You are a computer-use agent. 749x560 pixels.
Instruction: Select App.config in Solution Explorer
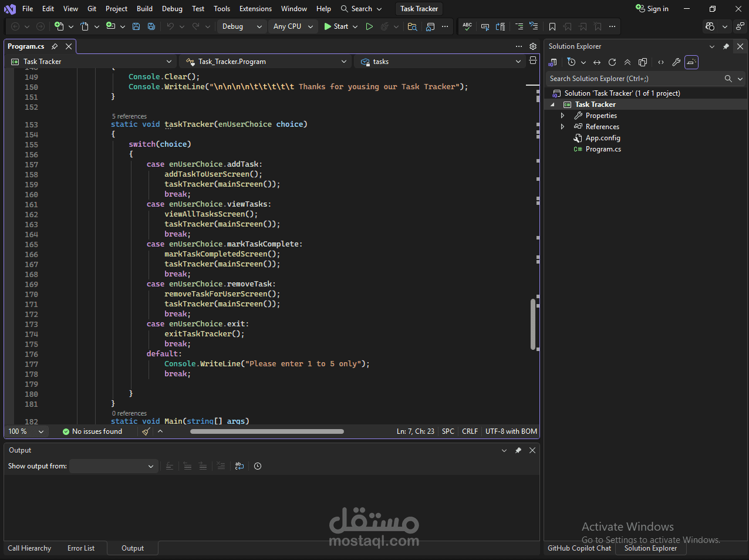pos(603,138)
